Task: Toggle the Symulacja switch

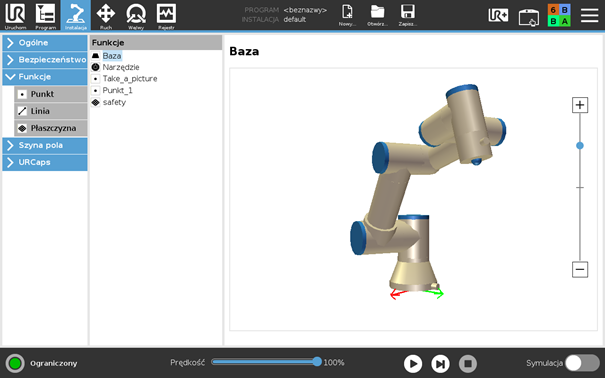Action: tap(582, 363)
